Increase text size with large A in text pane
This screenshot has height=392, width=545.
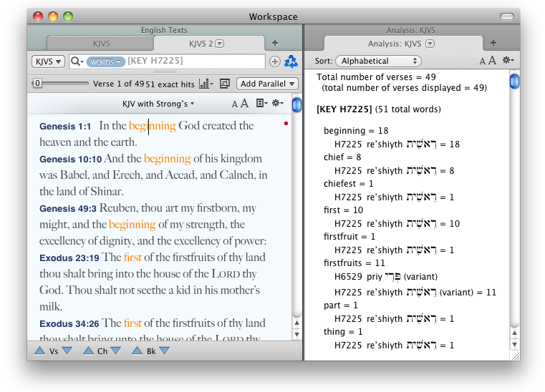click(x=245, y=104)
